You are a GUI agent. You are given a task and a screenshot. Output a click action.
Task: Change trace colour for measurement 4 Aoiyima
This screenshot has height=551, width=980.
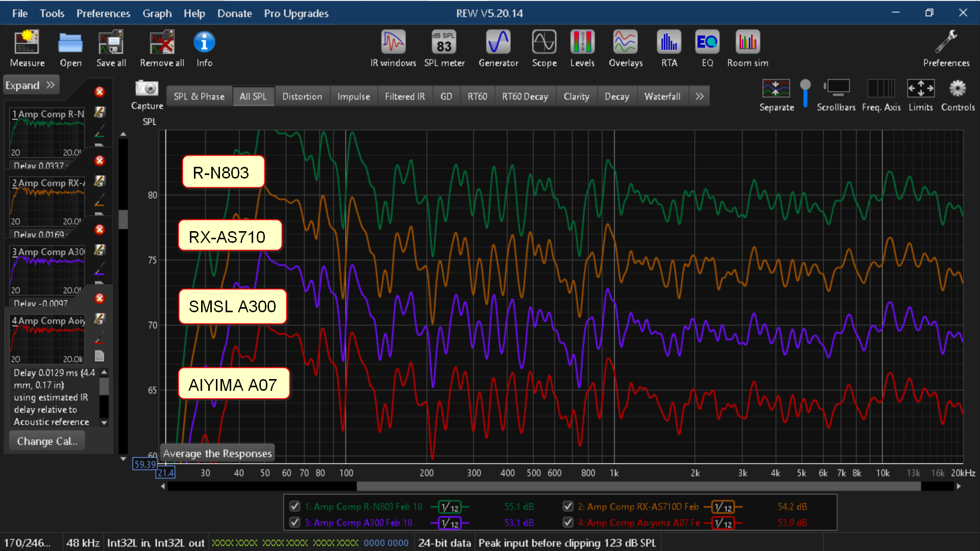pos(100,338)
